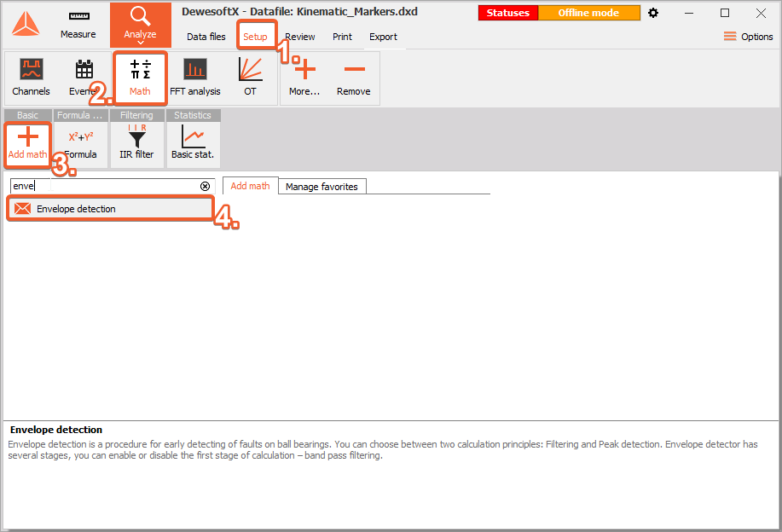
Task: Open the Options menu
Action: (749, 37)
